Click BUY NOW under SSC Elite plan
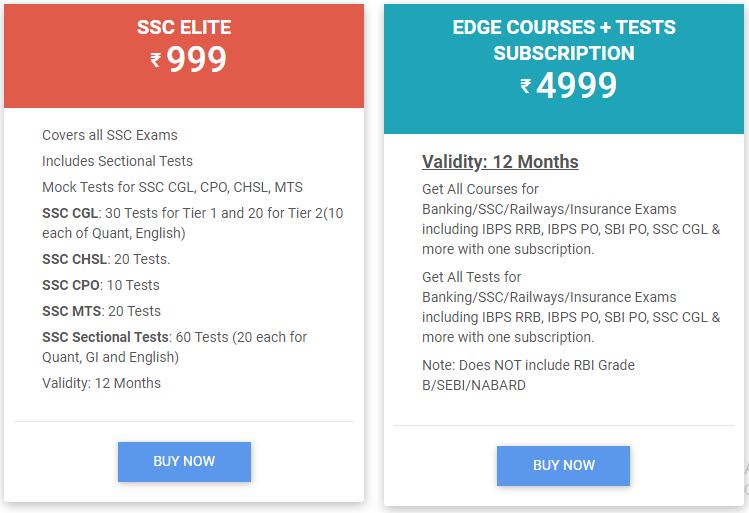The width and height of the screenshot is (749, 513). 184,461
